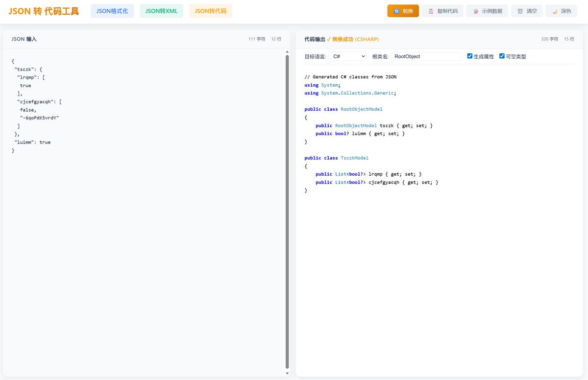
Task: Click the refresh icon on 转换 button
Action: coord(396,11)
